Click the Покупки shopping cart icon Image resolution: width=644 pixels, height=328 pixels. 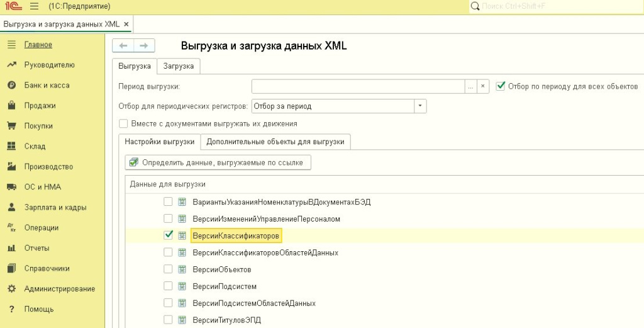coord(11,126)
